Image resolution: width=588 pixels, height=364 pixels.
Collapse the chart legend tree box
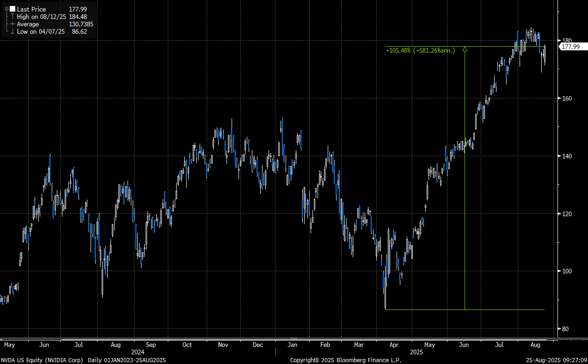(6, 9)
